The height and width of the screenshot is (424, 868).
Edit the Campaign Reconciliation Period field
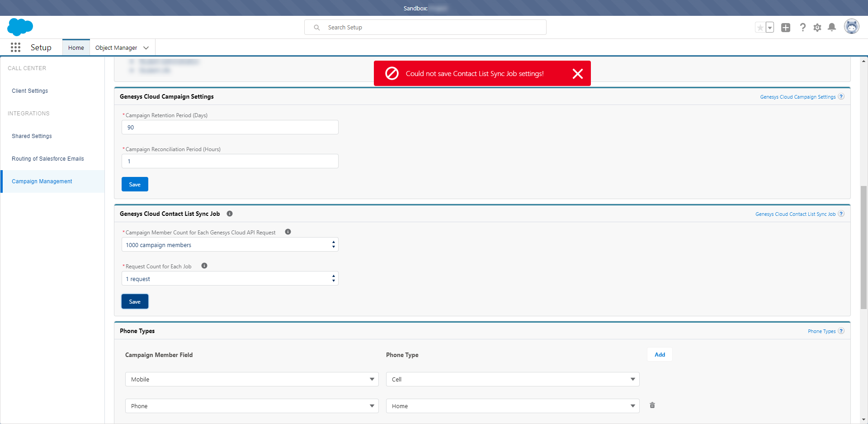(x=230, y=161)
